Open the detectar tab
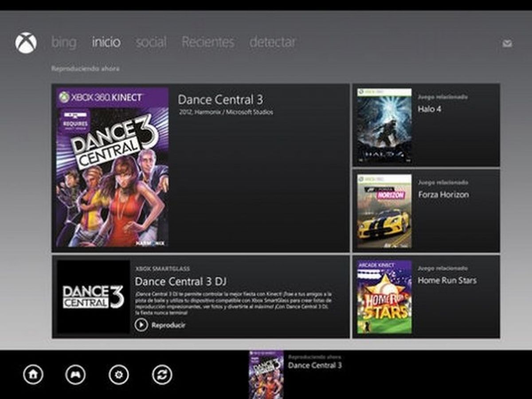Image resolution: width=532 pixels, height=399 pixels. point(273,43)
